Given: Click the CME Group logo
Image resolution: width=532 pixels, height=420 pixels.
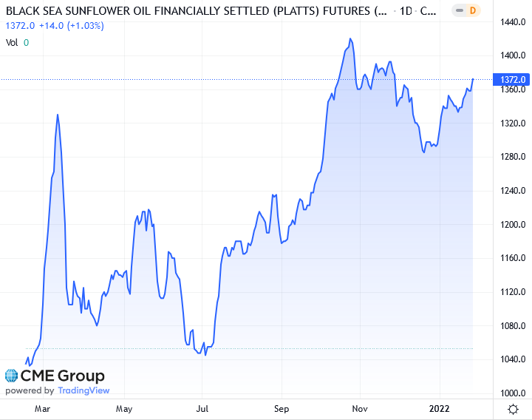Looking at the screenshot, I should click(55, 376).
